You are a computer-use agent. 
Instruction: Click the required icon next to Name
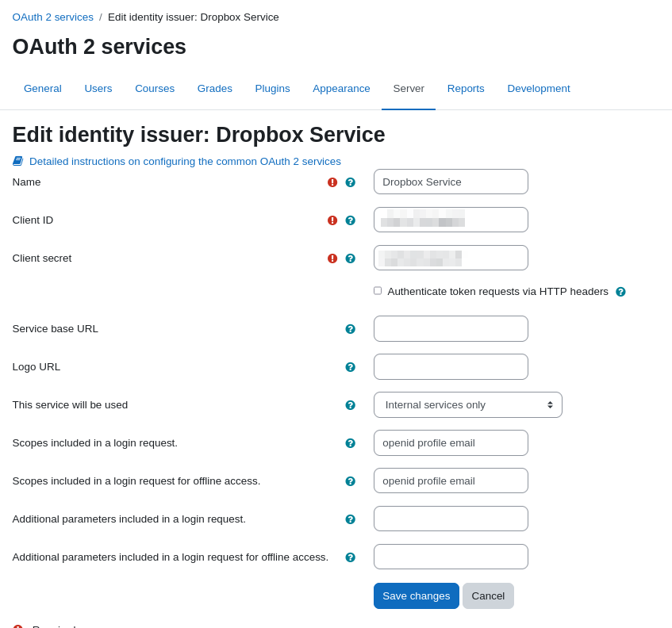click(332, 182)
